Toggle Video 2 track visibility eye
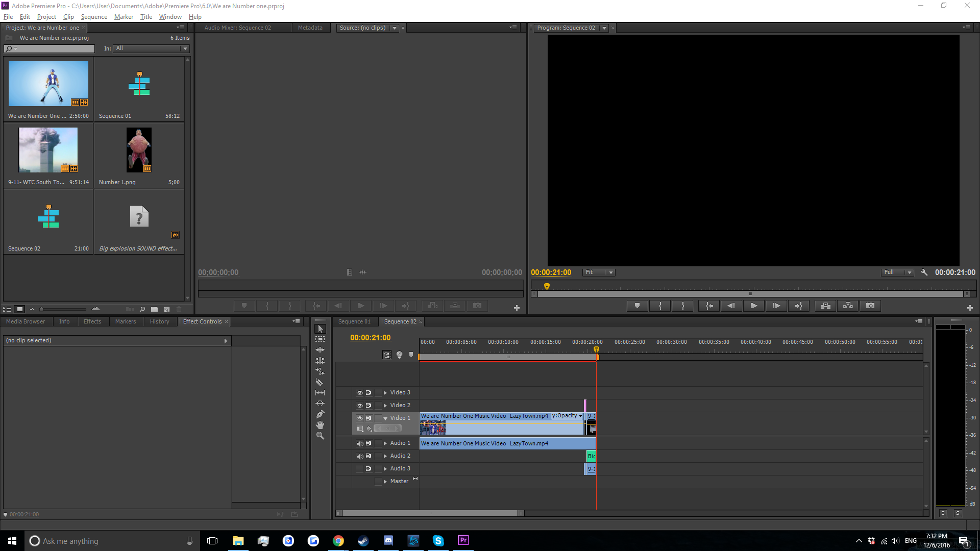This screenshot has height=551, width=980. [360, 406]
